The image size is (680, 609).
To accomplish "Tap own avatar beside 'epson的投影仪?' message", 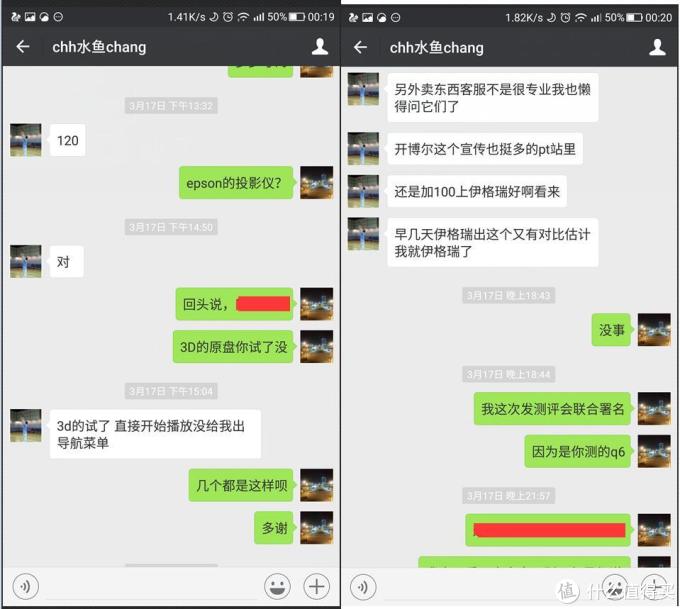I will pos(317,183).
